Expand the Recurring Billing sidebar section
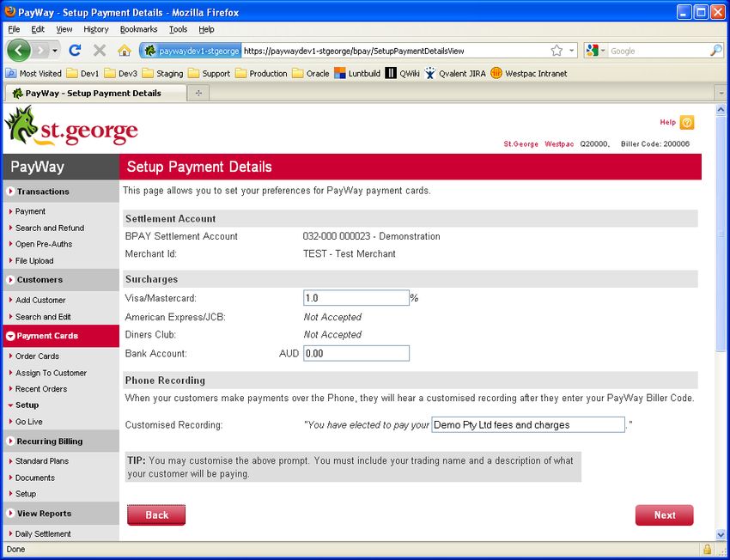Image resolution: width=730 pixels, height=560 pixels. 61,441
